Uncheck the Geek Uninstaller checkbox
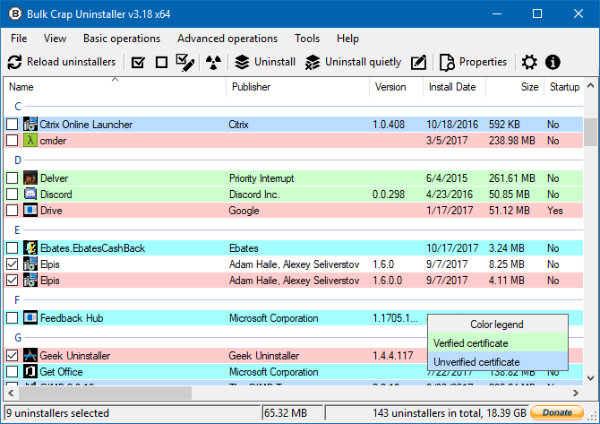Image resolution: width=600 pixels, height=424 pixels. coord(12,355)
